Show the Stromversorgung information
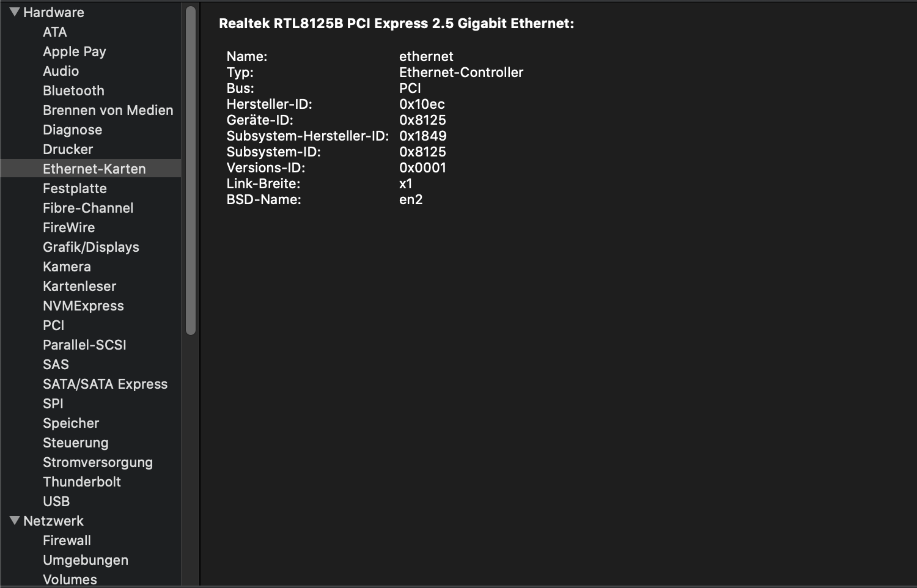The width and height of the screenshot is (917, 588). (x=97, y=462)
